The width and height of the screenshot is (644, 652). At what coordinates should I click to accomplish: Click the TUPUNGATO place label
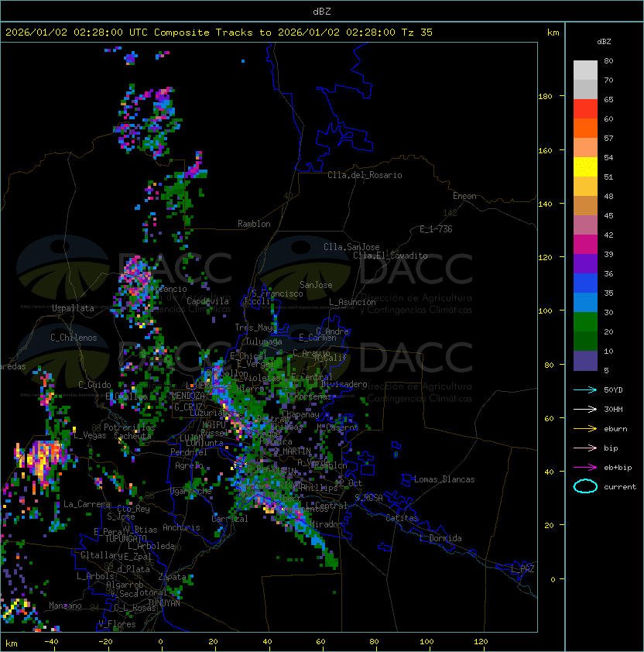pyautogui.click(x=125, y=539)
